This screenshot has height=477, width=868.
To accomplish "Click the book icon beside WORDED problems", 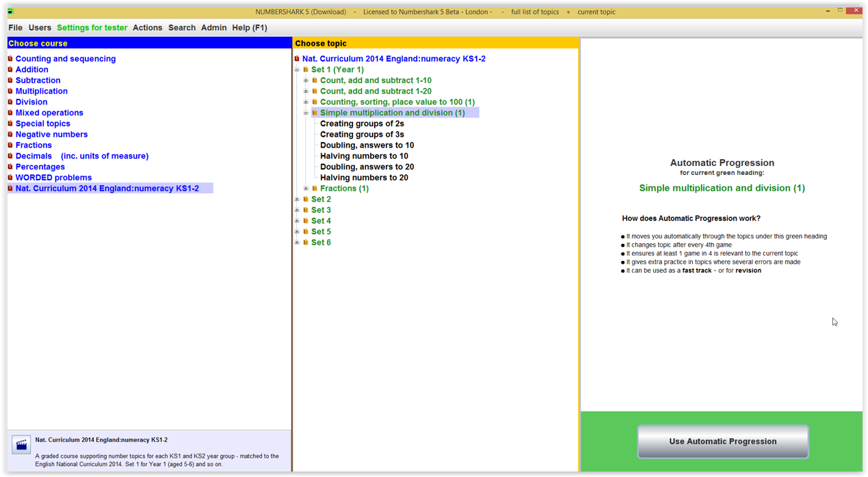I will [10, 178].
